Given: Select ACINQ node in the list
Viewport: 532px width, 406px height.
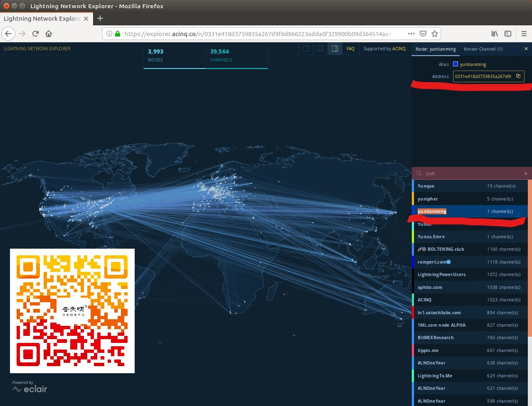Looking at the screenshot, I should point(470,300).
